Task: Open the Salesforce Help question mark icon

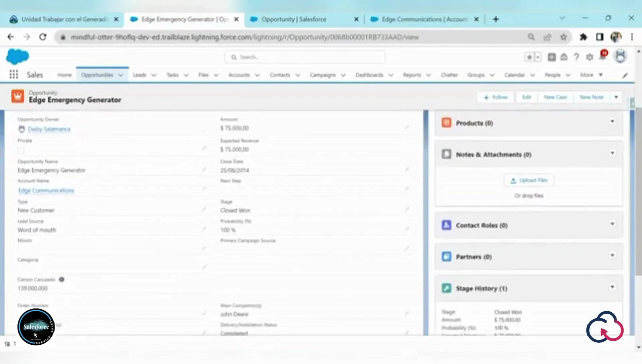Action: 576,57
